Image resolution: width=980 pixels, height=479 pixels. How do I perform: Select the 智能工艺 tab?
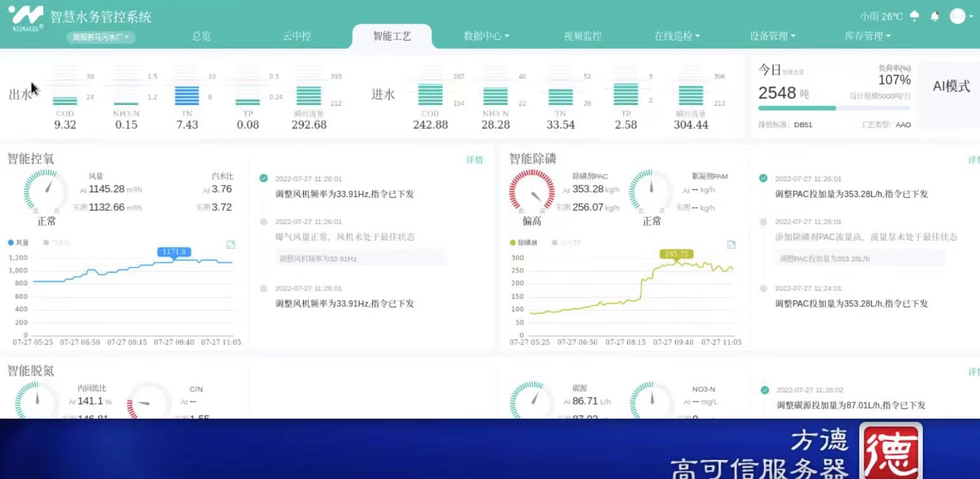coord(392,36)
